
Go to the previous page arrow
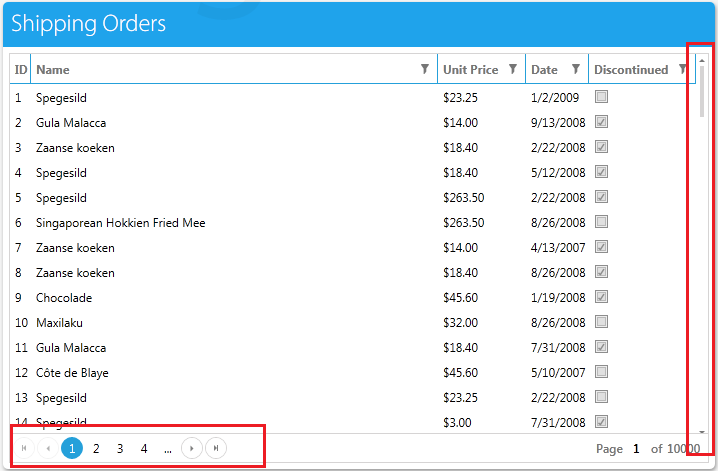[x=48, y=448]
